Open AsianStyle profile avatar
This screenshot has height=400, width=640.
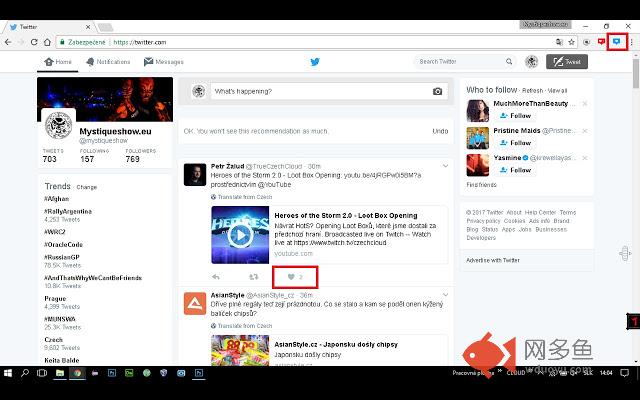click(x=195, y=304)
